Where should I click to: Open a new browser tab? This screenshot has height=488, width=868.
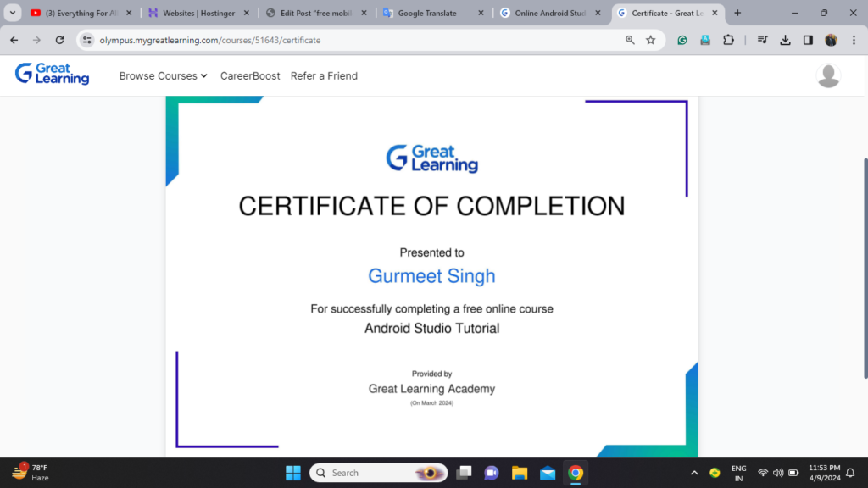point(737,13)
